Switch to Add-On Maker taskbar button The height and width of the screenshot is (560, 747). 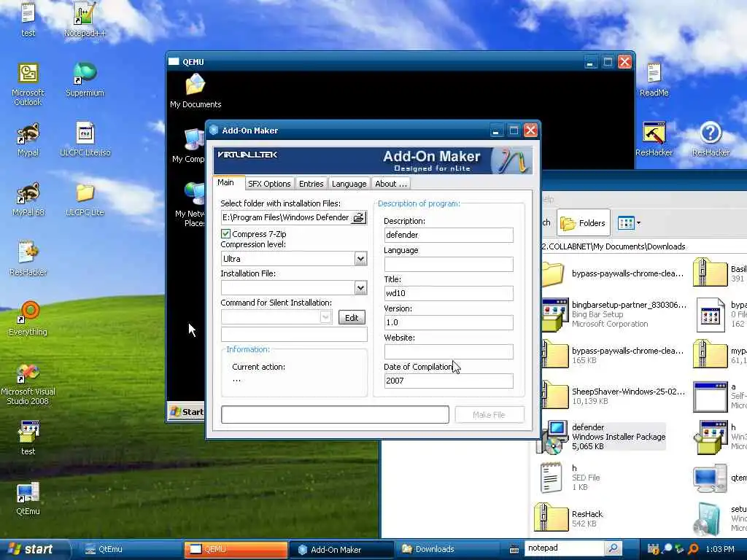340,549
